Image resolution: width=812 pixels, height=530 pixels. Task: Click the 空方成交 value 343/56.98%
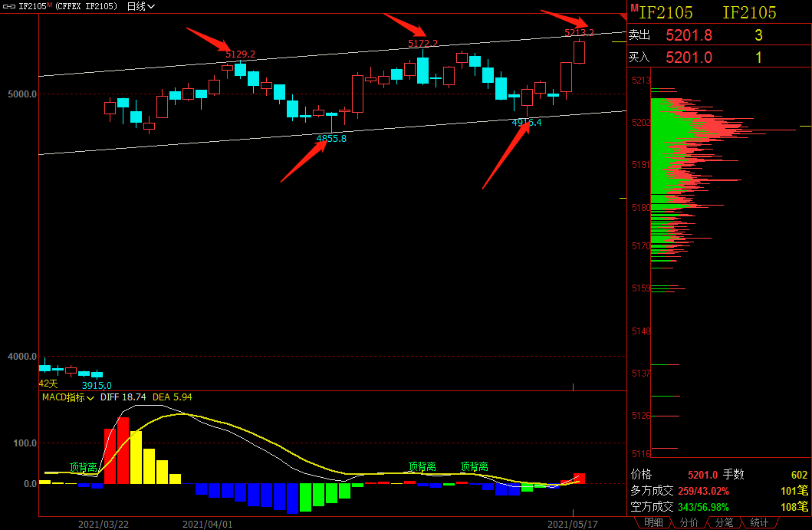pyautogui.click(x=703, y=507)
